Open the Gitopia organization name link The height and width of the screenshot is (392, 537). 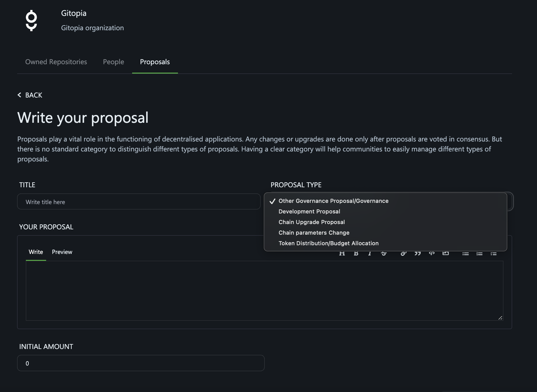[74, 13]
